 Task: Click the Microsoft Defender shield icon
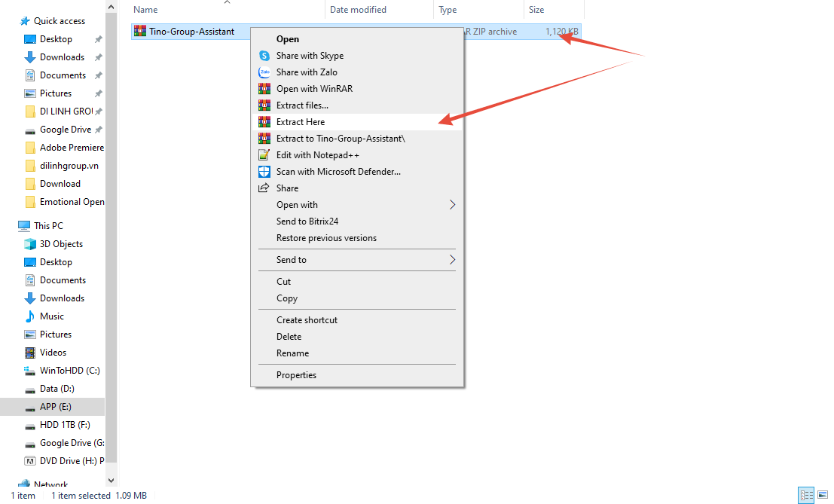point(264,172)
